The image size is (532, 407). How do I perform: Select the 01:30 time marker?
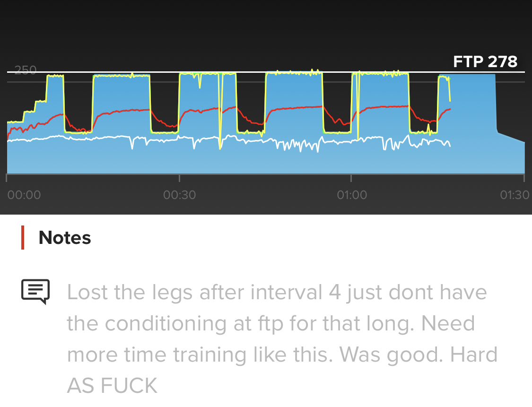(x=514, y=194)
